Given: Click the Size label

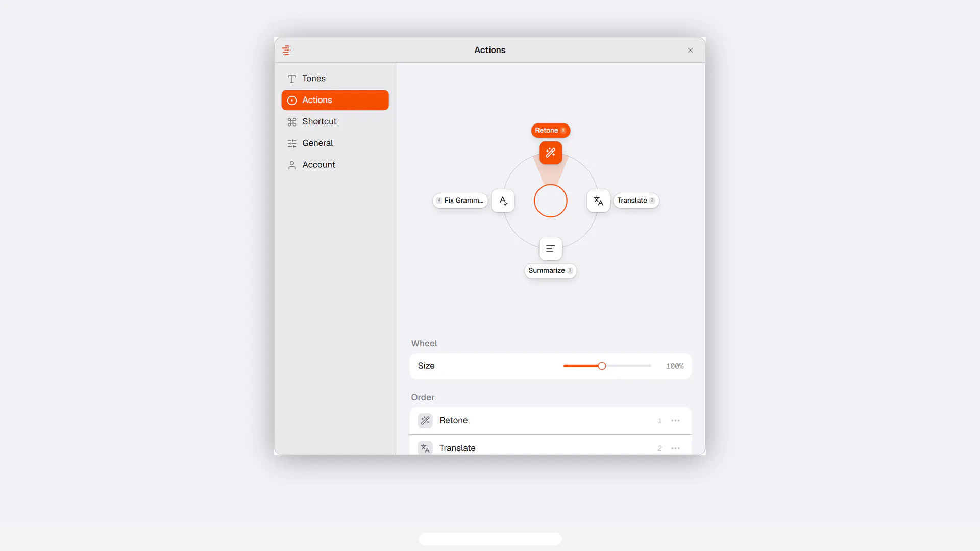Looking at the screenshot, I should (x=426, y=366).
